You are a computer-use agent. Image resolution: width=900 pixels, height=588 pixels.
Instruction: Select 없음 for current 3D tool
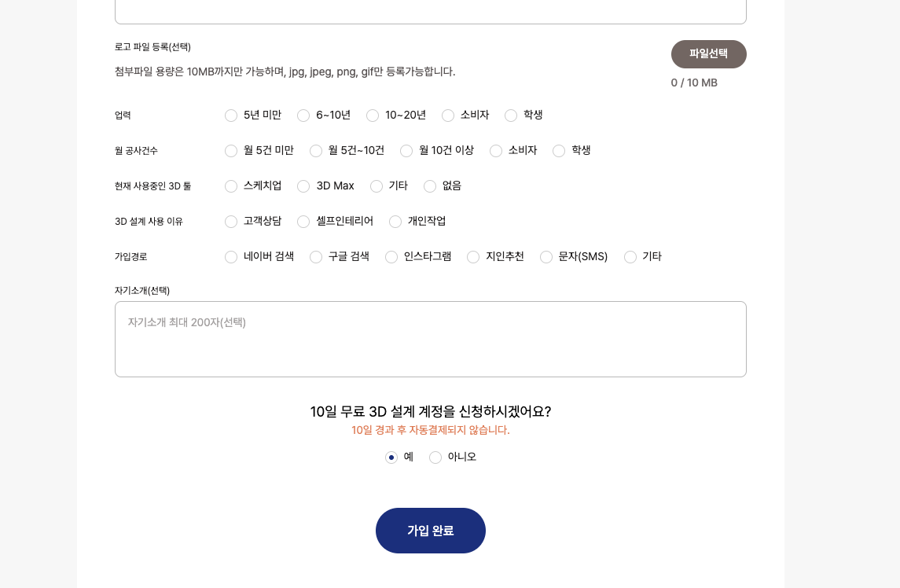430,186
